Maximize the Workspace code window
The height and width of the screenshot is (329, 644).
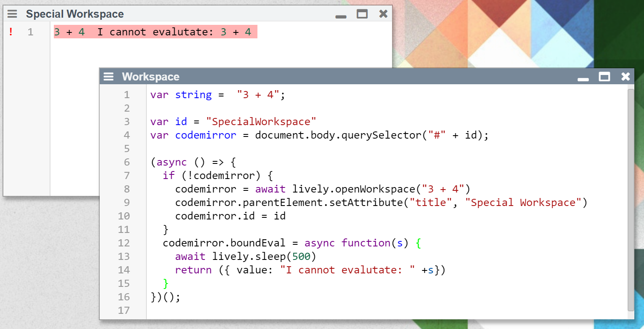[604, 77]
